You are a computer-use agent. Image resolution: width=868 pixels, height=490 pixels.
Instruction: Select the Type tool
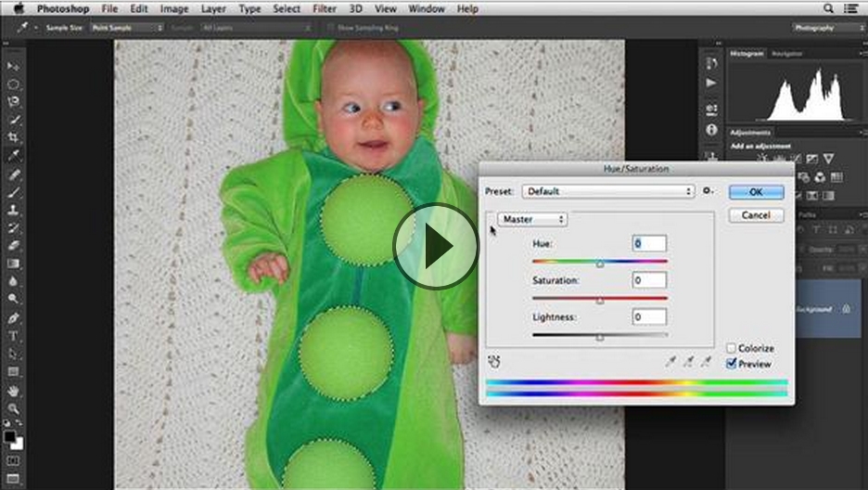pos(13,336)
